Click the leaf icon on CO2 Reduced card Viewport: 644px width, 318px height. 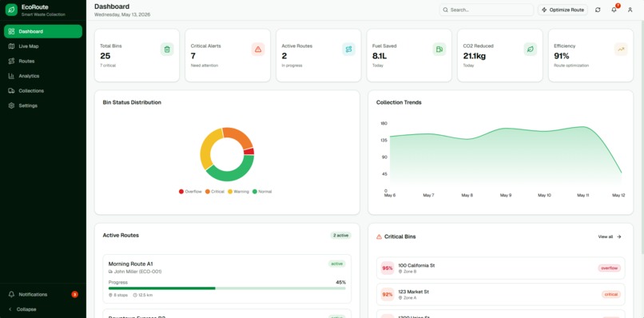click(x=531, y=50)
